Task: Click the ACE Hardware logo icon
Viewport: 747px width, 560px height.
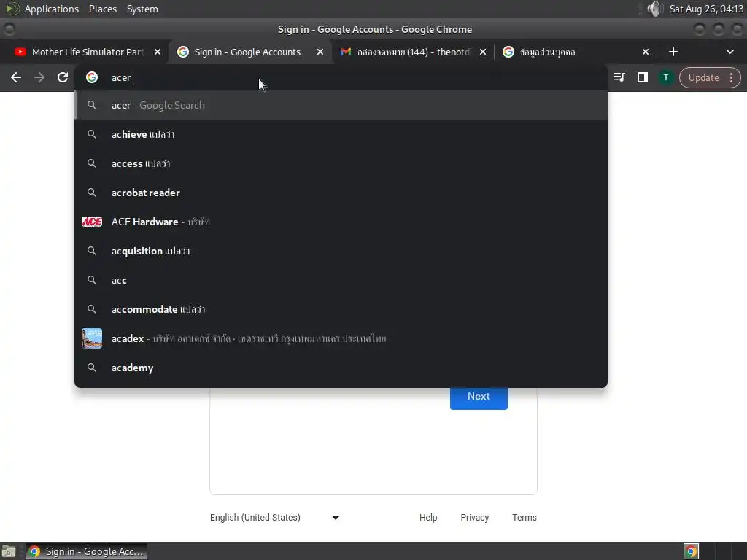Action: click(92, 222)
